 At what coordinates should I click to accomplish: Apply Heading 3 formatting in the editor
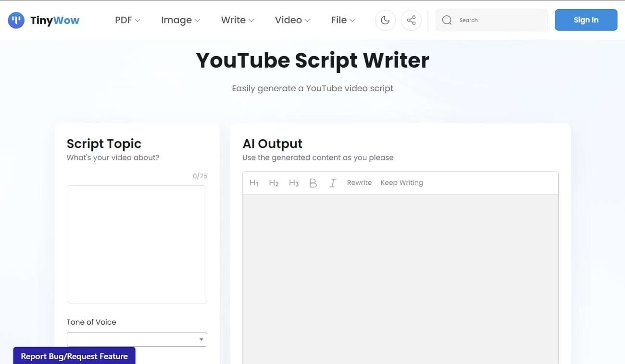coord(294,183)
